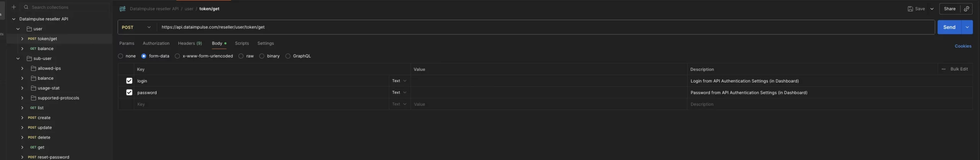
Task: Select the raw body type radio
Action: pyautogui.click(x=241, y=56)
